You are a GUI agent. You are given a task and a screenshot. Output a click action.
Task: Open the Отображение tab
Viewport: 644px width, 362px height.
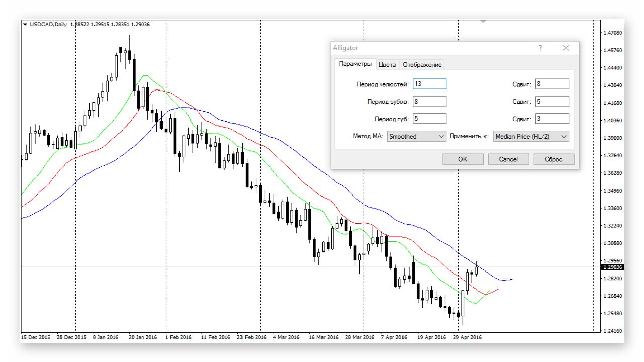pyautogui.click(x=422, y=64)
